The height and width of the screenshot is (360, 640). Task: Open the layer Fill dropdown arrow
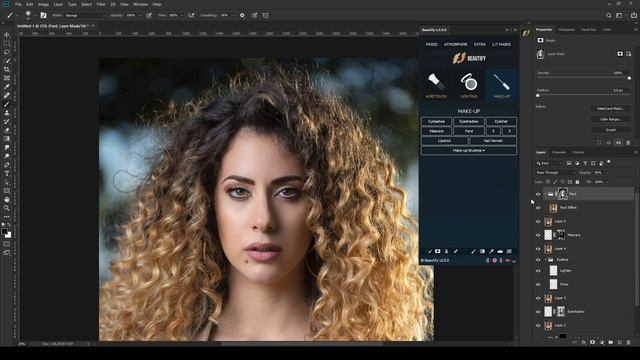tap(607, 182)
